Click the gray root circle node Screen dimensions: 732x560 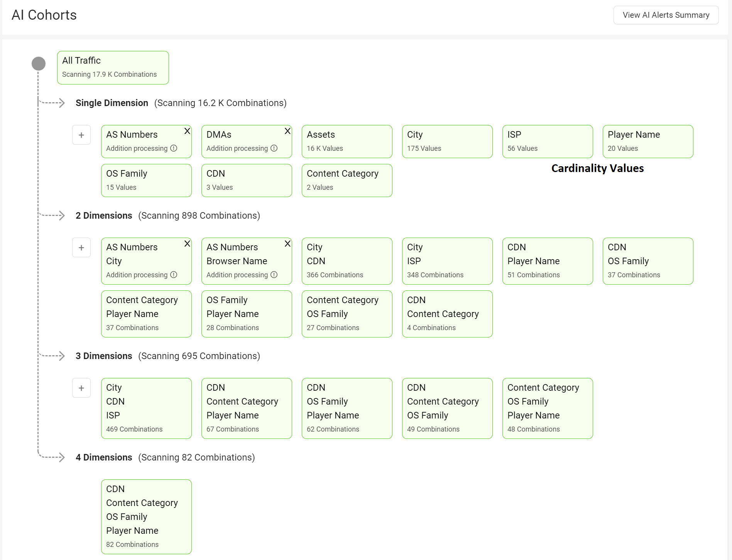(x=39, y=64)
